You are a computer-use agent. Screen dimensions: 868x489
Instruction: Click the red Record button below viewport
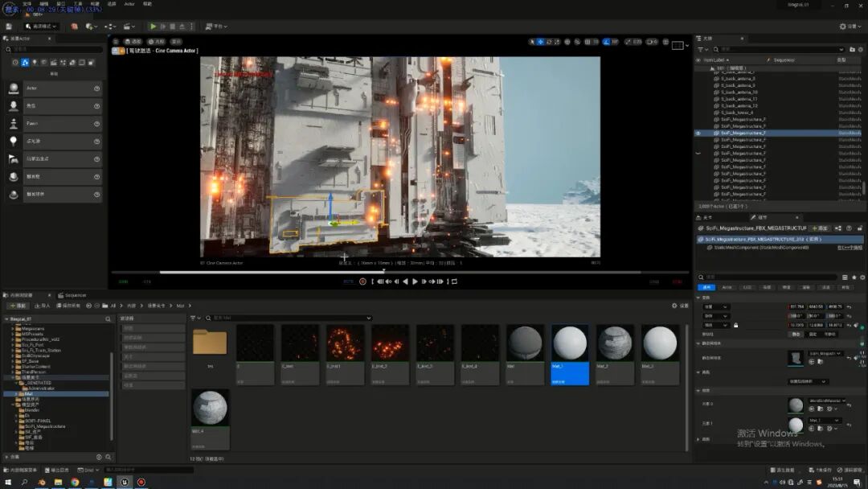tap(362, 281)
